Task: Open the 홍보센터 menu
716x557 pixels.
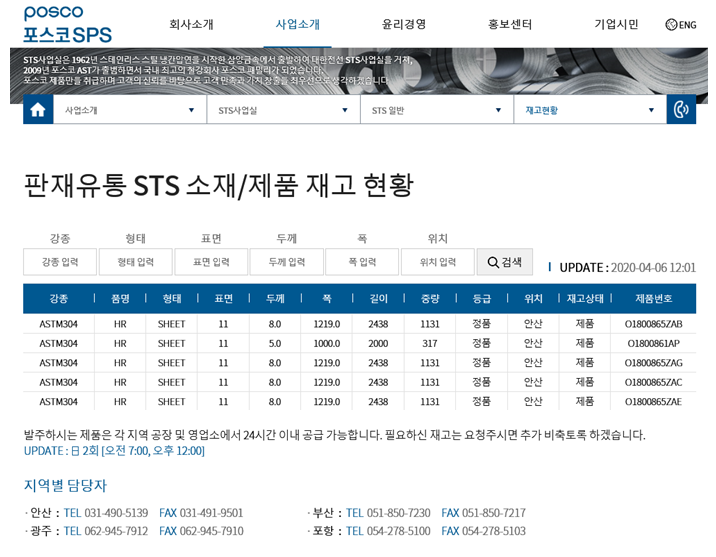Action: click(510, 24)
